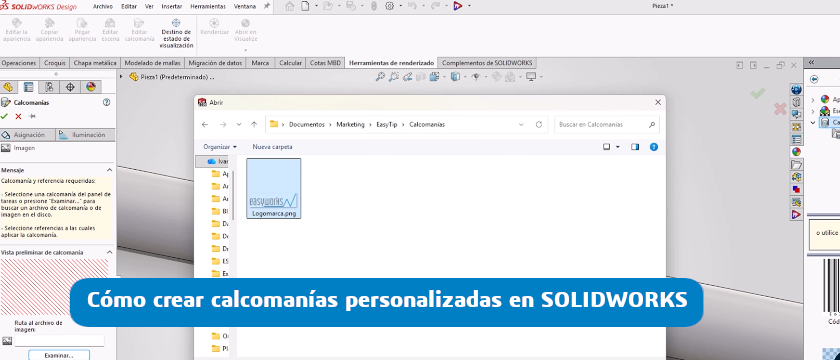Open the ConfigurationManager tab icon
This screenshot has height=360, width=840.
[x=49, y=87]
